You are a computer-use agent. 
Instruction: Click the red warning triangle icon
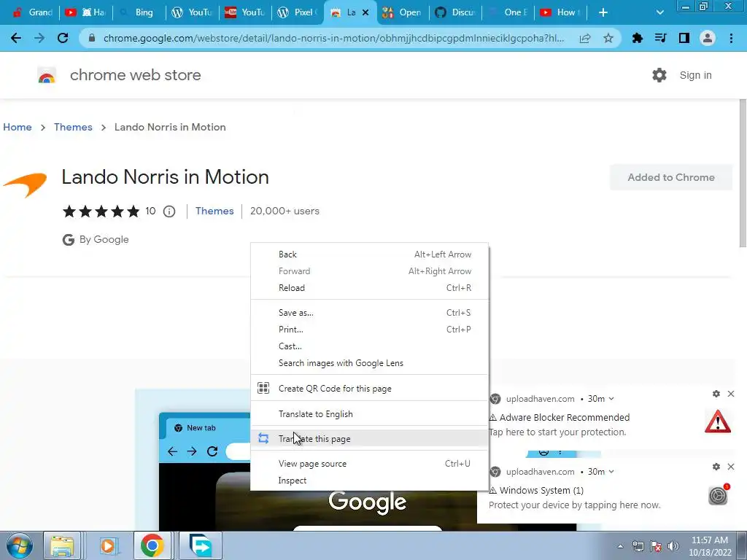[x=718, y=421]
